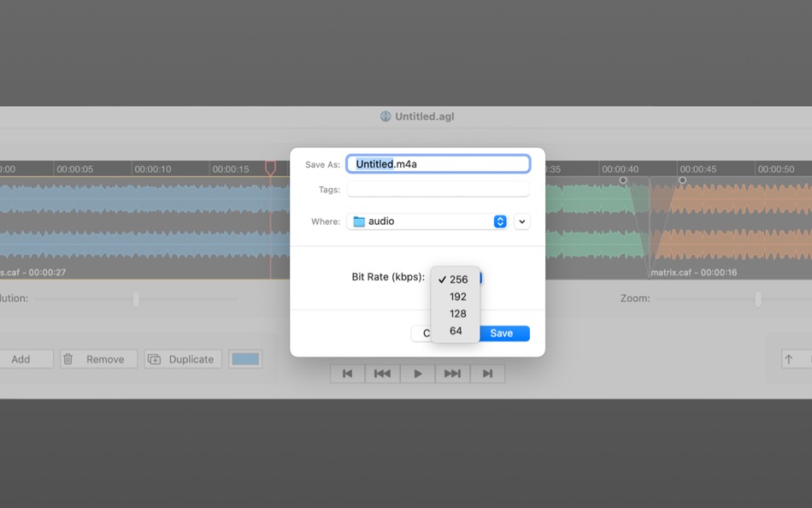Choose 64 kbps from the bit rate list

[457, 330]
